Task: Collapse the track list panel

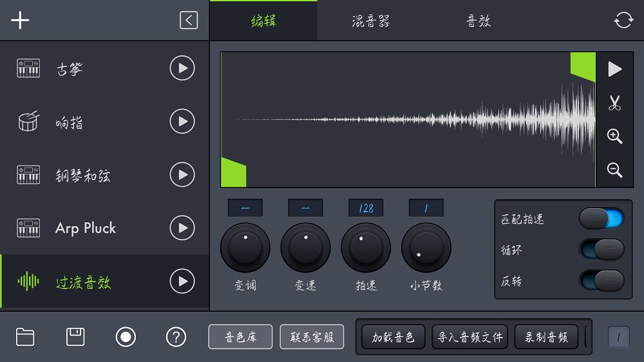Action: coord(189,20)
